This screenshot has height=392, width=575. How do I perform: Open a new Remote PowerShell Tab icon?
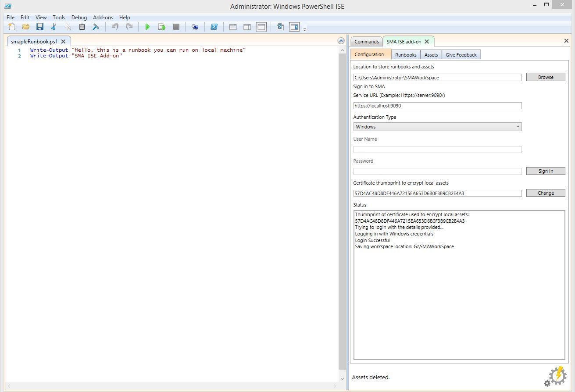(195, 27)
